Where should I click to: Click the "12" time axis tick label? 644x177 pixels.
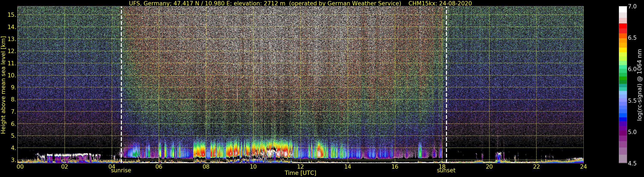300,166
